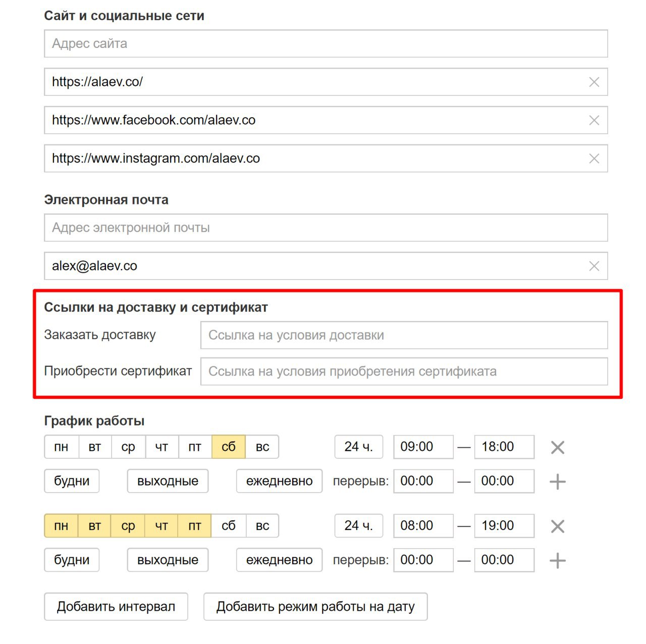Edit the 19:00 closing time field
Viewport: 646px width, 644px height.
coord(504,526)
